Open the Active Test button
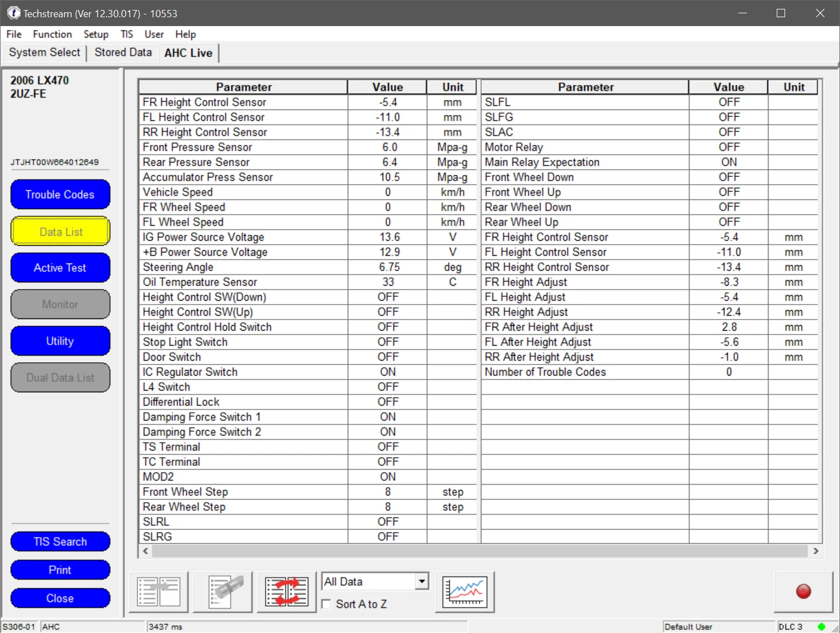The image size is (840, 633). tap(60, 268)
